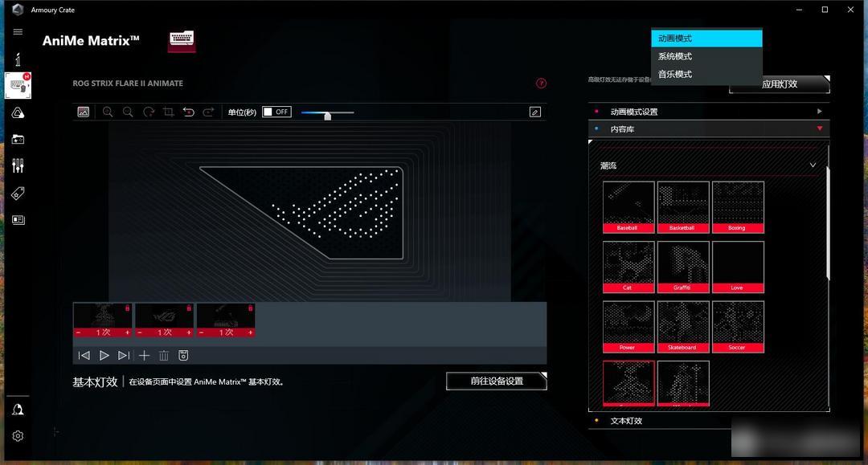Viewport: 868px width, 465px height.
Task: Click the Armoury Crate logo in the title bar
Action: pos(18,10)
